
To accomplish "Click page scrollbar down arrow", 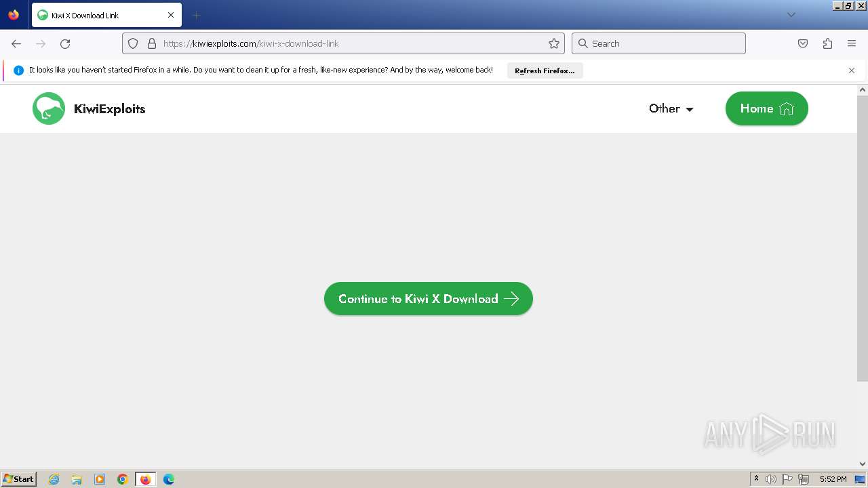I will tap(863, 464).
